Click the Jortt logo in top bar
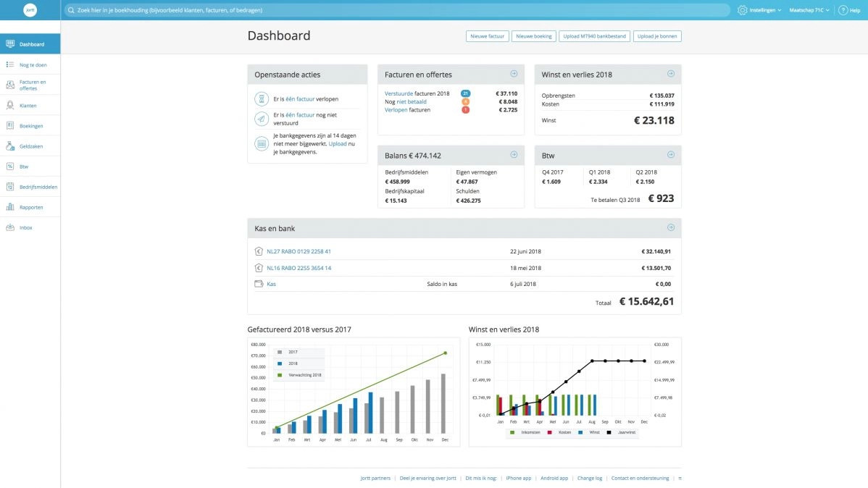Image resolution: width=868 pixels, height=488 pixels. (x=30, y=10)
